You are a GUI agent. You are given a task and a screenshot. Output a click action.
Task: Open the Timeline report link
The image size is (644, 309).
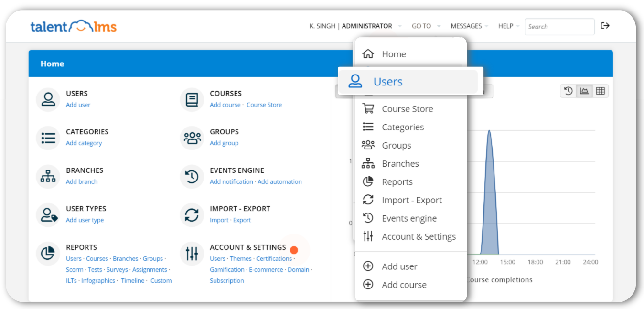(132, 280)
